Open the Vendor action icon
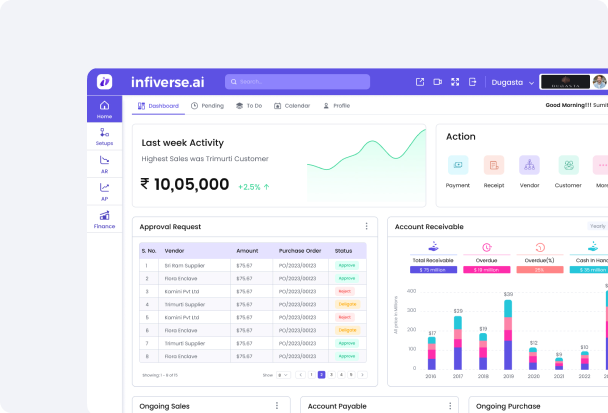This screenshot has width=608, height=413. coord(530,166)
